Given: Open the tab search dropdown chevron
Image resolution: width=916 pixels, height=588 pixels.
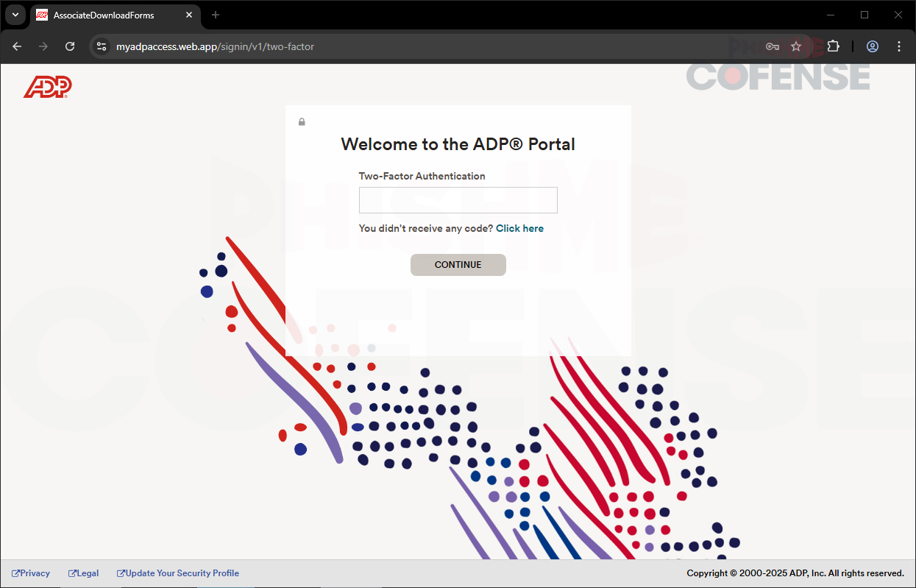Looking at the screenshot, I should (15, 15).
